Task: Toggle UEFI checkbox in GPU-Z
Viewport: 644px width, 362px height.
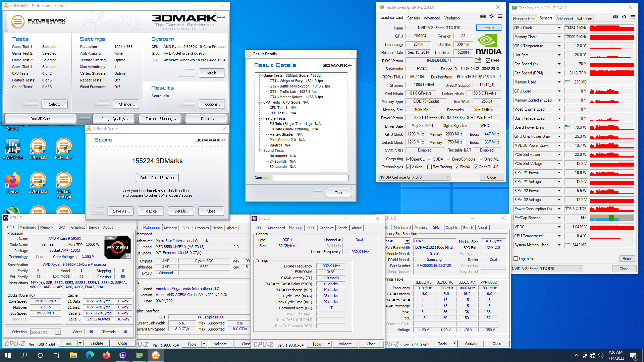Action: tap(488, 61)
